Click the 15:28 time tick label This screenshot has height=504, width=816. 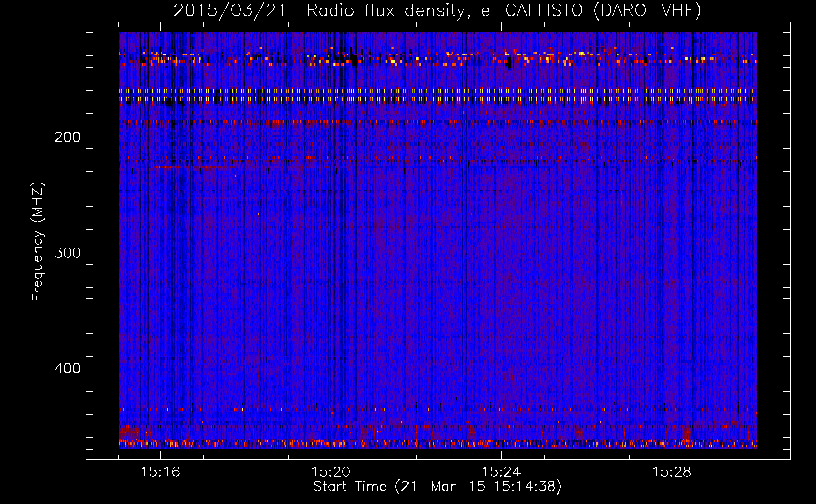672,472
